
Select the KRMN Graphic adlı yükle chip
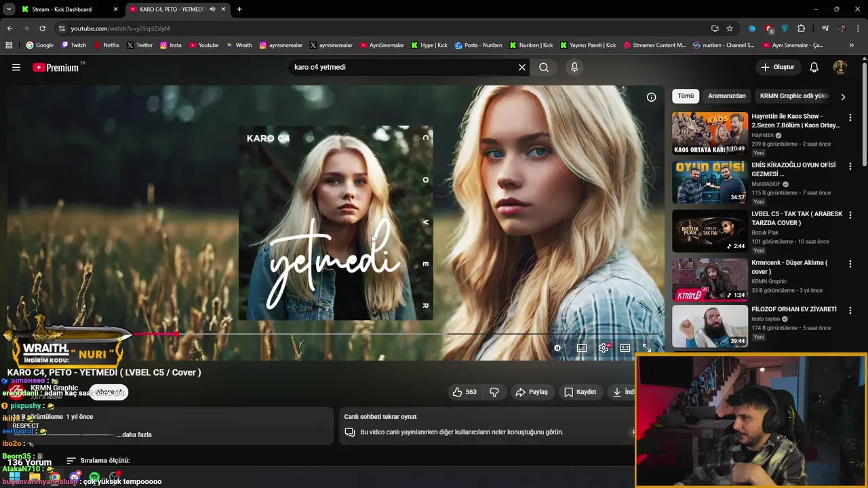(x=795, y=96)
